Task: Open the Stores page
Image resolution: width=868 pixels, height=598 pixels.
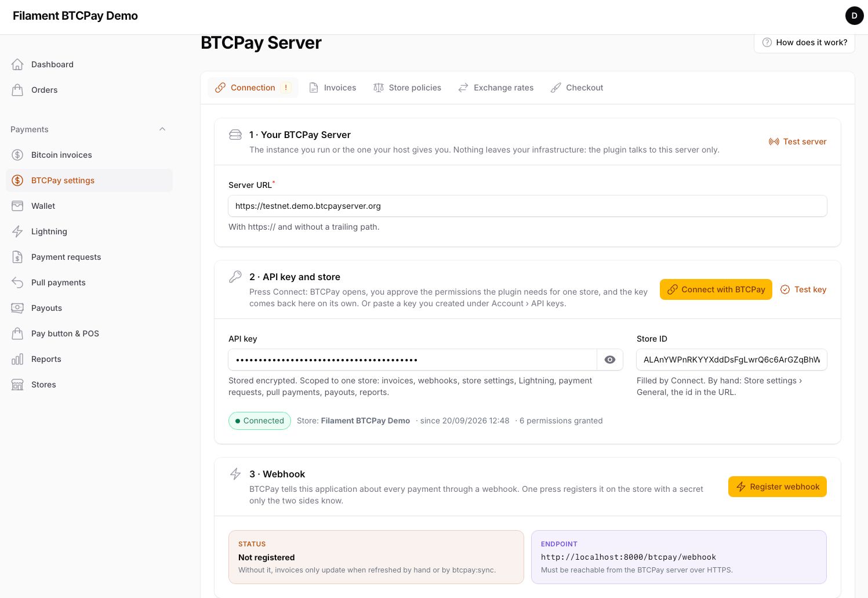Action: coord(89,385)
